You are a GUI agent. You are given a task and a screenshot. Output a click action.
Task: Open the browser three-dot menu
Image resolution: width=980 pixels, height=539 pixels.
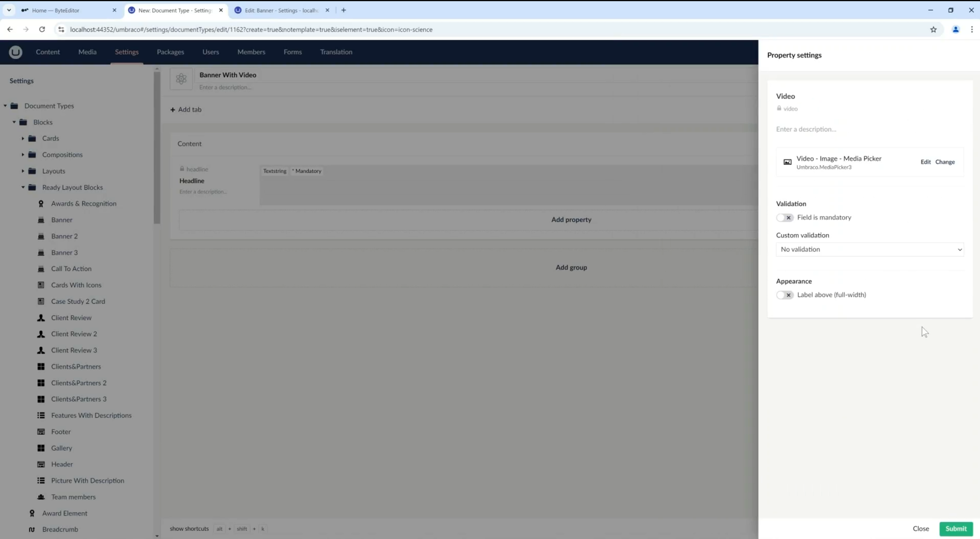coord(972,30)
